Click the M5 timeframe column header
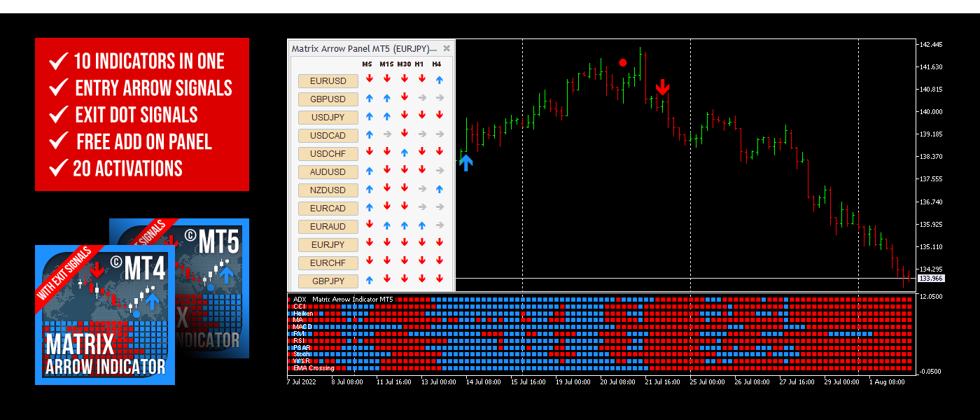Screen dimensions: 980x420 (x=367, y=64)
